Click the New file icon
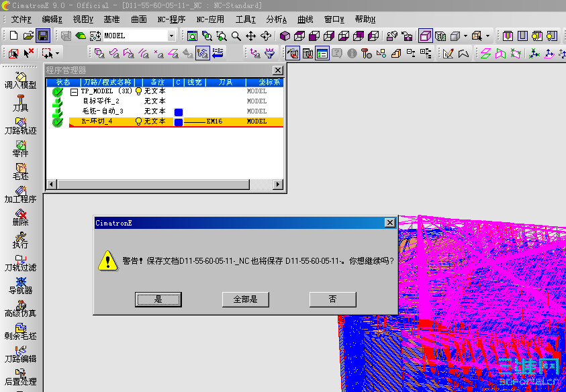The width and height of the screenshot is (566, 392). pos(13,36)
